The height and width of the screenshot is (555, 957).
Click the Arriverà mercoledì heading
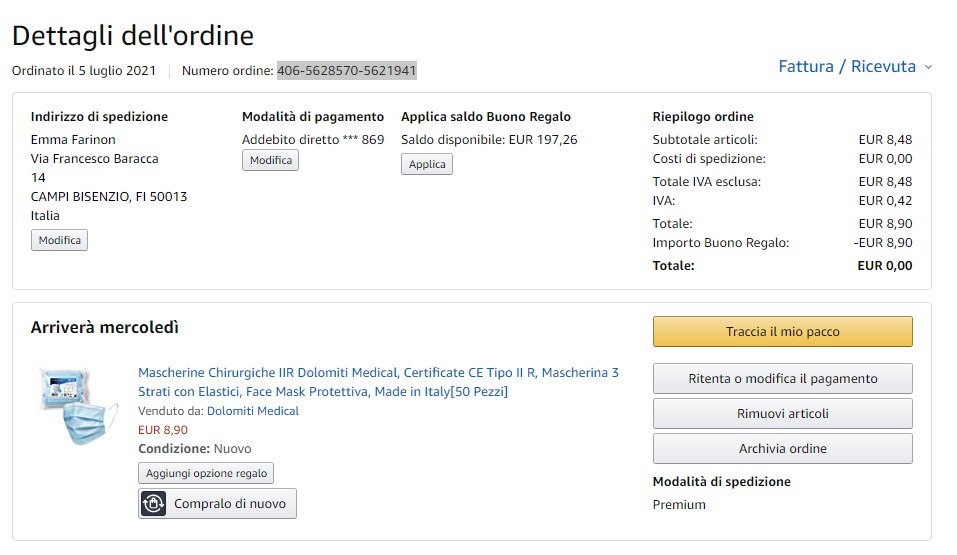pyautogui.click(x=105, y=327)
